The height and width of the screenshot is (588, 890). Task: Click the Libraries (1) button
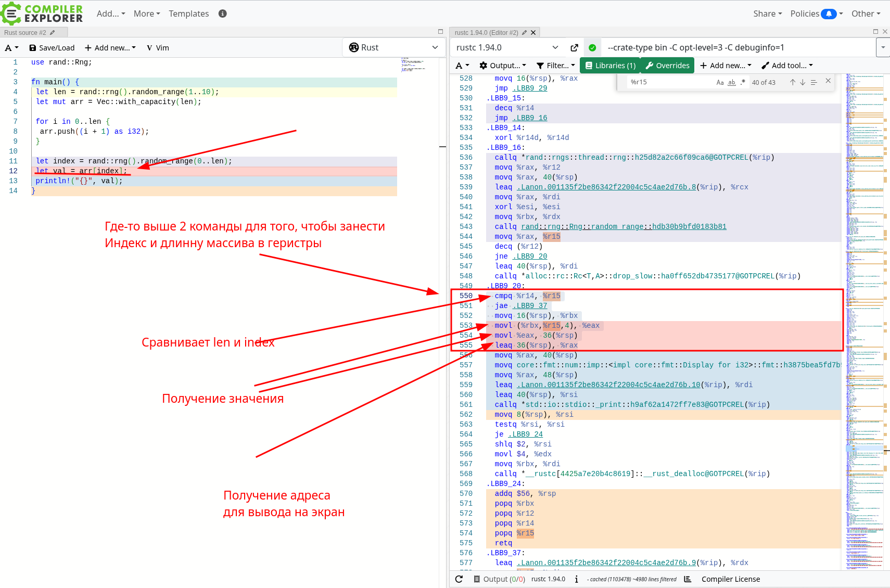(611, 66)
